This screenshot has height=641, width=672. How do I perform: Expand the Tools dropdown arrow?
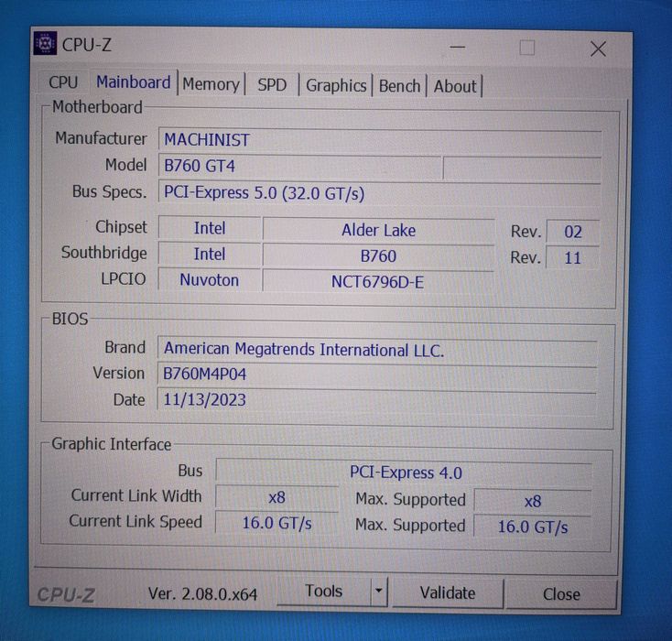(x=378, y=591)
